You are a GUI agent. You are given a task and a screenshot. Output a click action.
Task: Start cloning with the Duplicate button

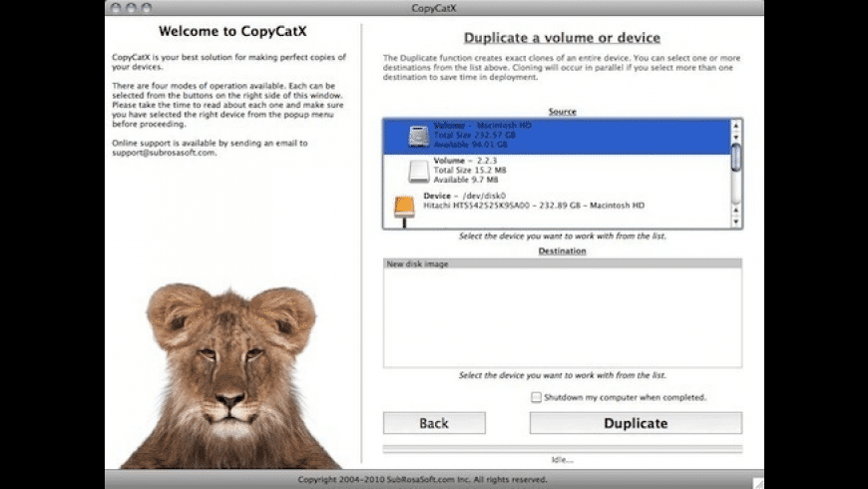(x=636, y=423)
